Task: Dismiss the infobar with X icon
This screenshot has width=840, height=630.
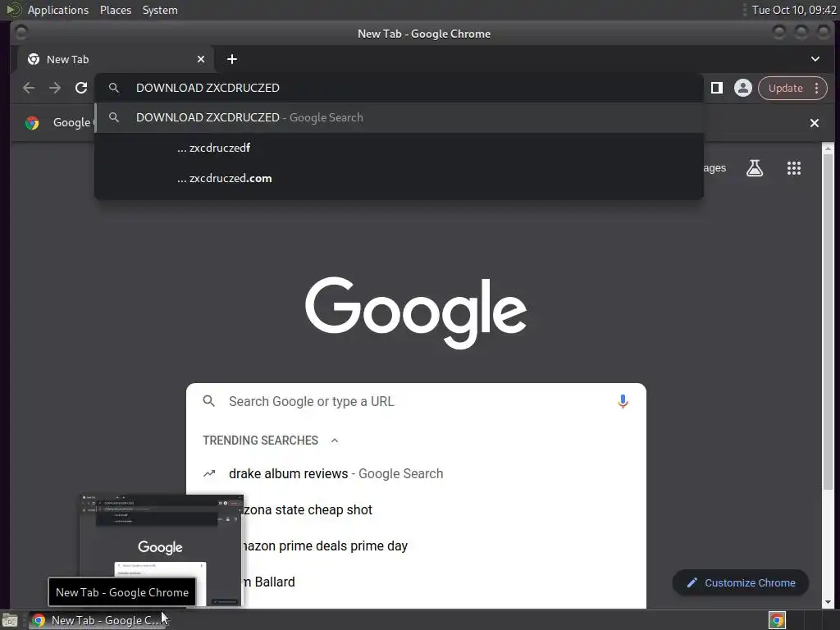Action: (x=815, y=123)
